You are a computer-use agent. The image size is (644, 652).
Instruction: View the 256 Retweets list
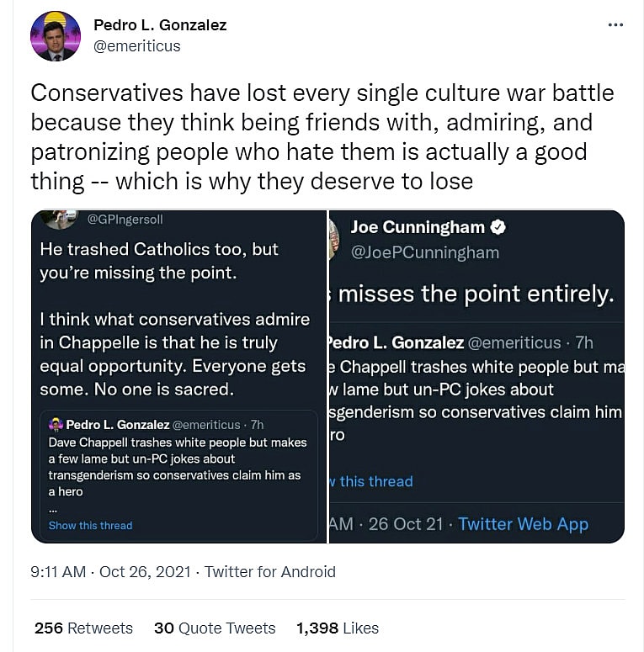tap(83, 628)
